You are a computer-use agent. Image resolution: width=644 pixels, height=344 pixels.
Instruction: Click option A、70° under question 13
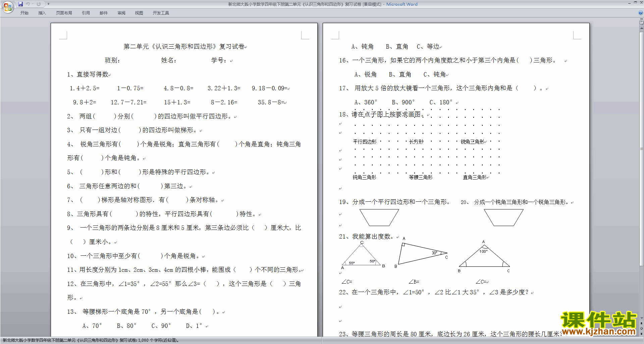click(92, 326)
